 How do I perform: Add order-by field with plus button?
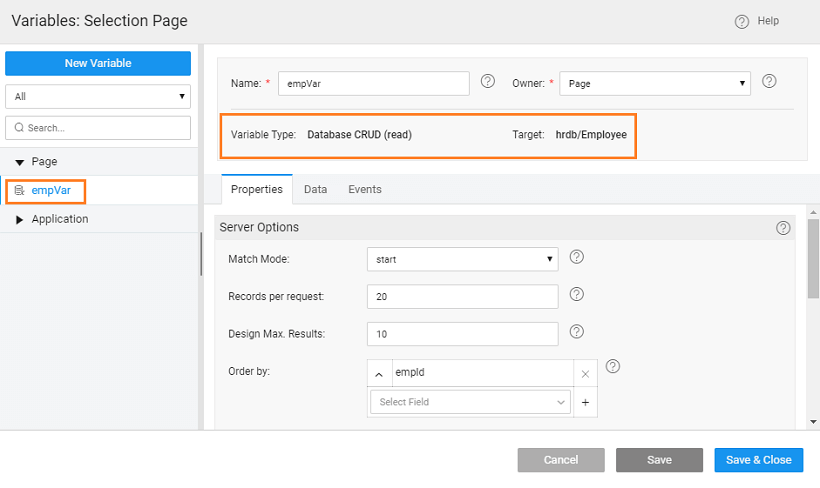tap(585, 402)
